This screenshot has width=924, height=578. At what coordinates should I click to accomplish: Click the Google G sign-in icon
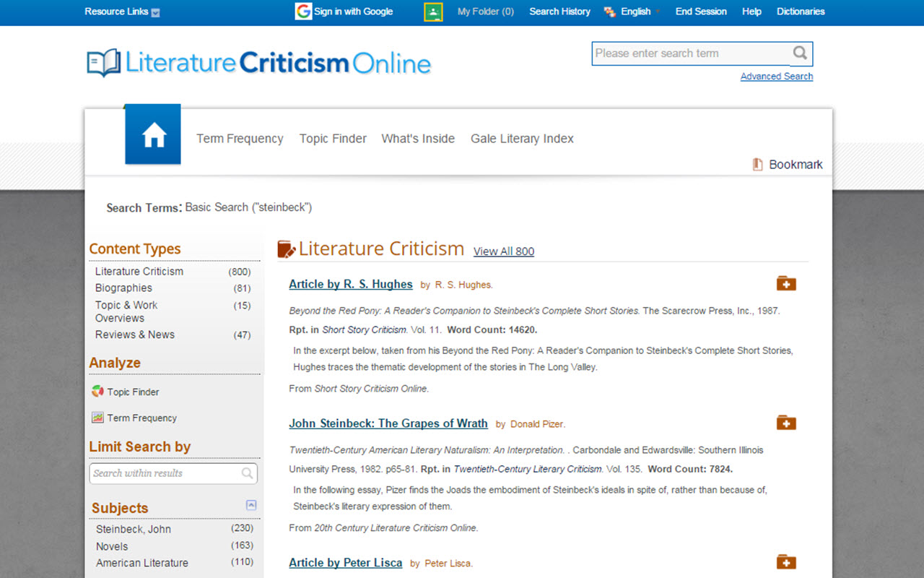pyautogui.click(x=303, y=12)
